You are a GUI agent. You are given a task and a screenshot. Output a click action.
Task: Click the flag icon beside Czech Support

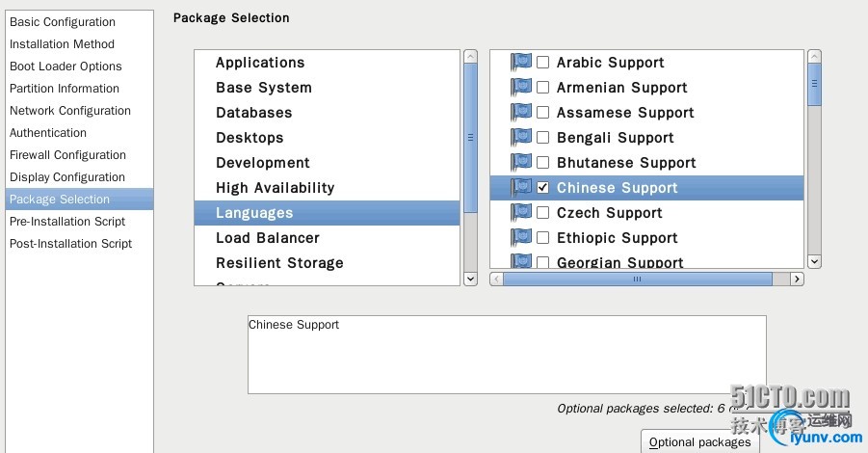click(521, 213)
